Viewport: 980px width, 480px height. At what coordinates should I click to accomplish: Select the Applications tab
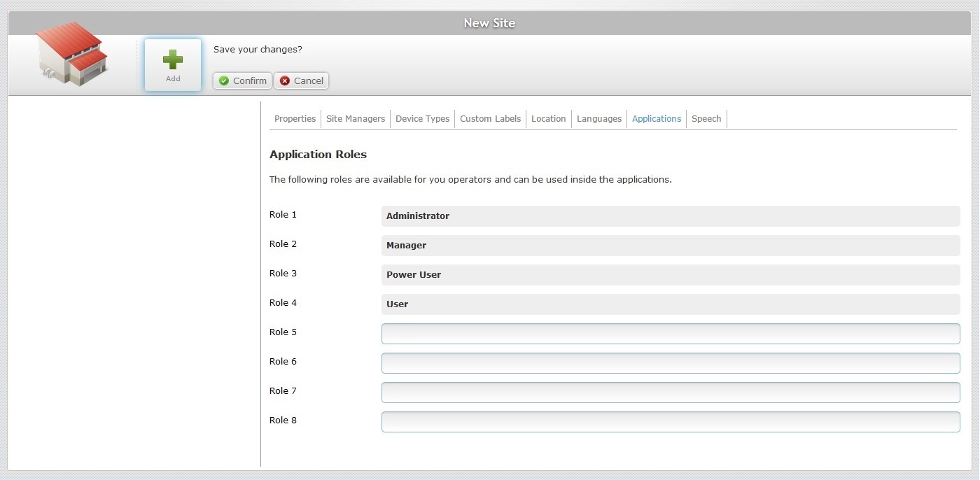[x=657, y=119]
